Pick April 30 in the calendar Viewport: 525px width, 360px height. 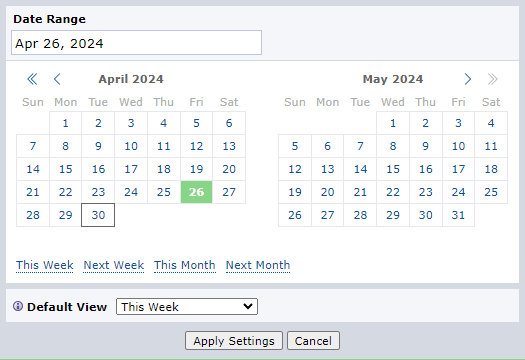98,215
